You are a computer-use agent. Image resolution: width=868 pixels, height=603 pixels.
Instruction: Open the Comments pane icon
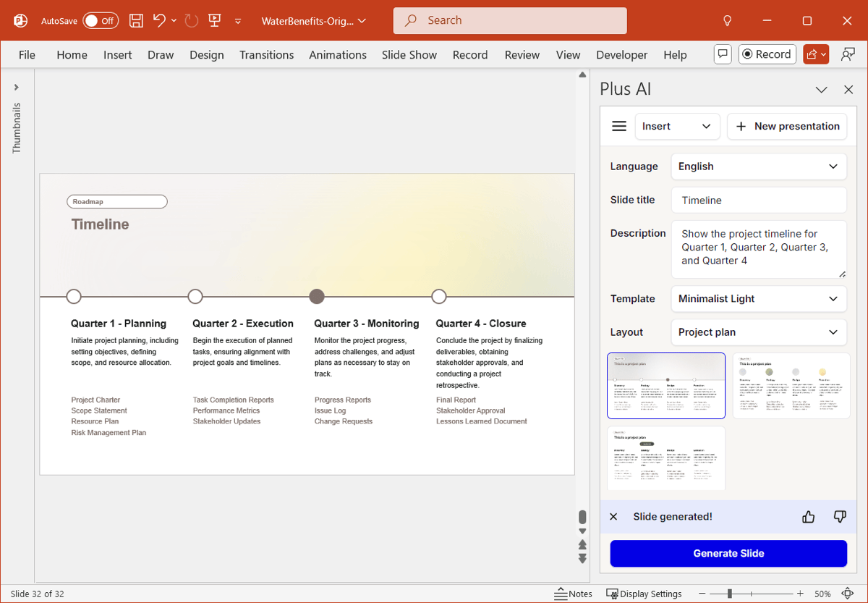coord(722,54)
